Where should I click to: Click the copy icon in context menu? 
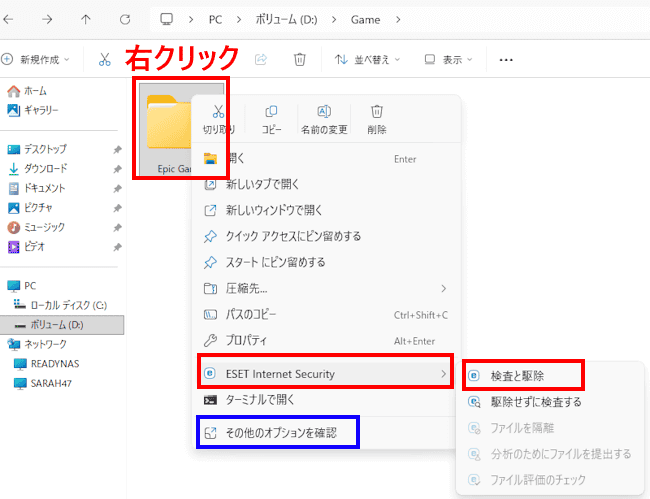[x=272, y=113]
